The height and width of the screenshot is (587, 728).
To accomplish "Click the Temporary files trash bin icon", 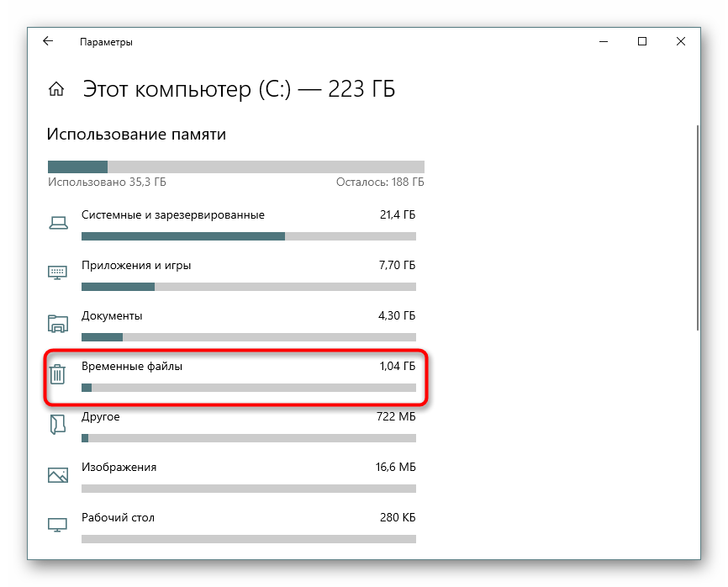I will pos(58,374).
